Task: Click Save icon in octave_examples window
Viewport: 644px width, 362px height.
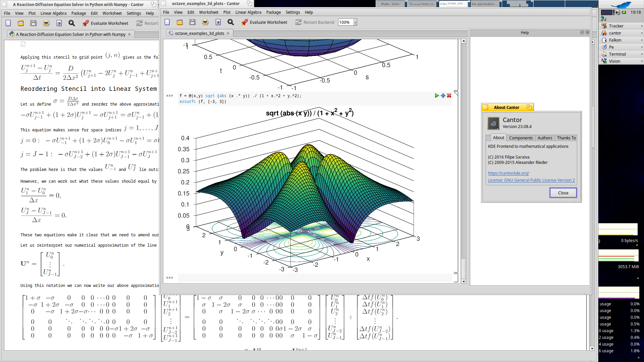Action: click(x=192, y=22)
